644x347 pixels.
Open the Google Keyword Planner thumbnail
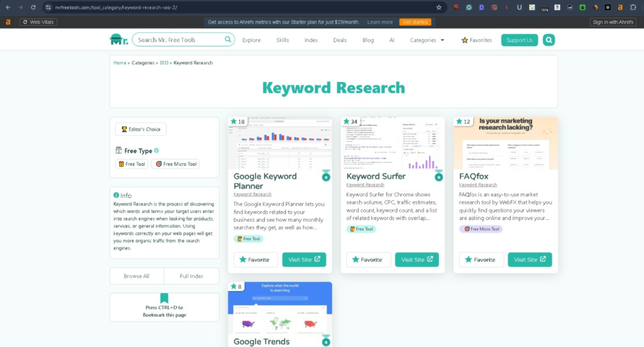coord(280,143)
